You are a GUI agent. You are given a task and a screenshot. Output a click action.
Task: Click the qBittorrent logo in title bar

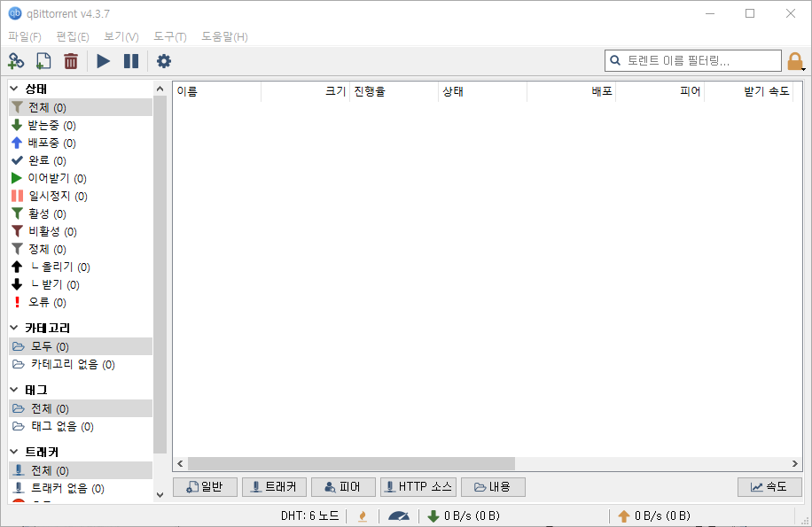tap(15, 13)
